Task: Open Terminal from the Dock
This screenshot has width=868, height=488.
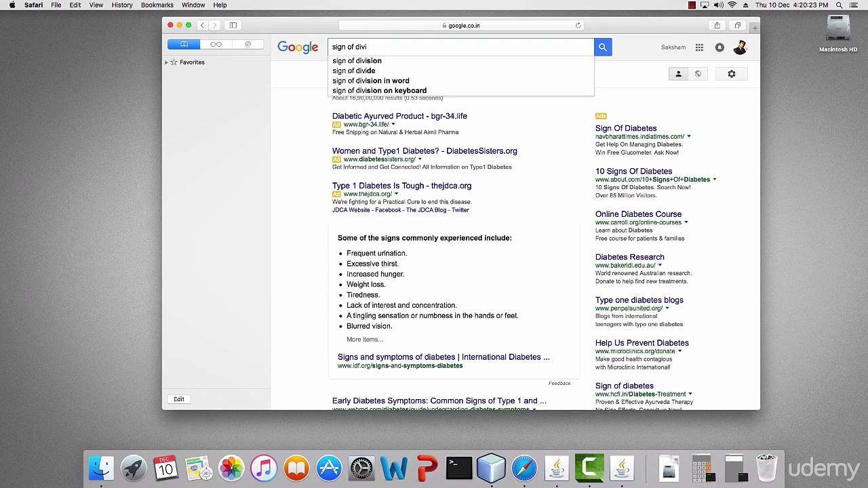Action: click(x=459, y=468)
